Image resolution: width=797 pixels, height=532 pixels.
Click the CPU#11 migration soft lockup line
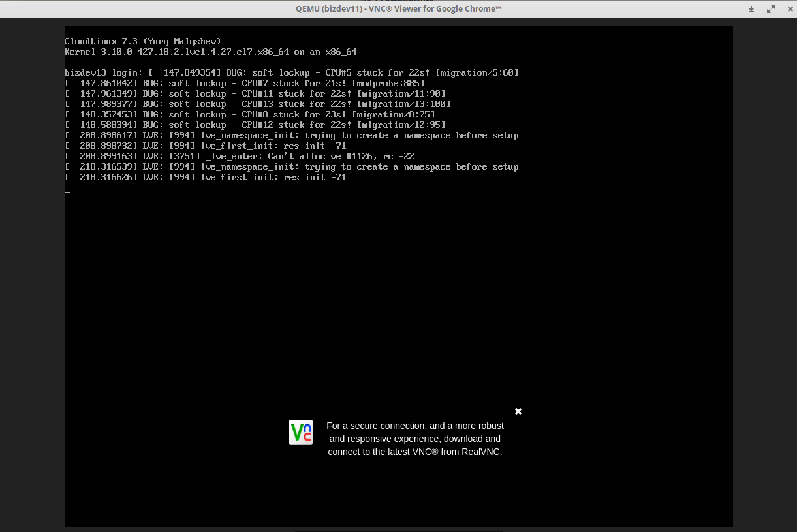click(255, 94)
